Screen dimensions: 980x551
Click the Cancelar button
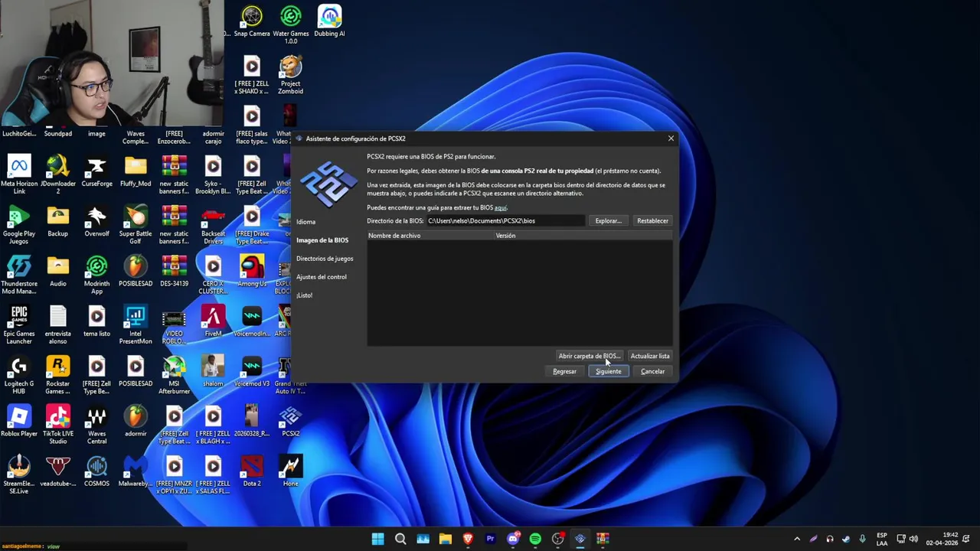pyautogui.click(x=653, y=372)
